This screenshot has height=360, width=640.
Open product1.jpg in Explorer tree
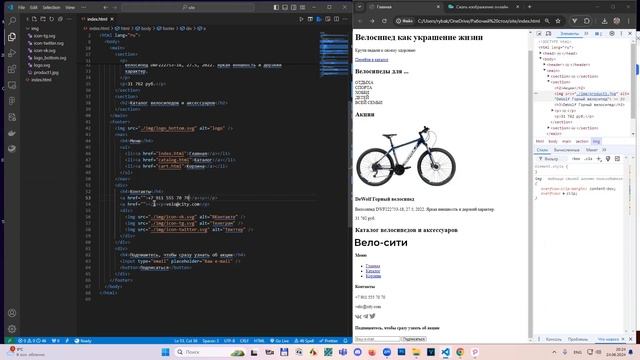(x=46, y=72)
